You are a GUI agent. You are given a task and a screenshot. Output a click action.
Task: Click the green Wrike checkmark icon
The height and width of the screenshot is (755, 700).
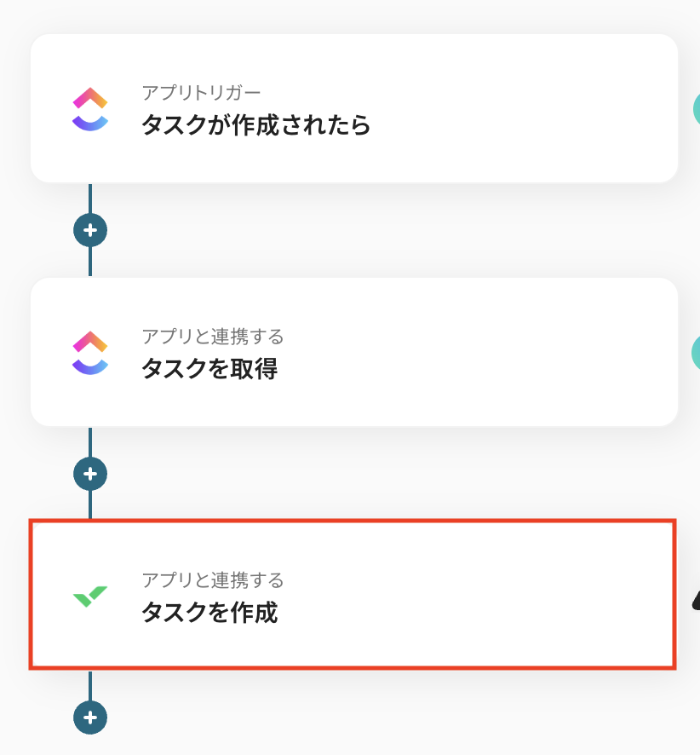coord(90,596)
